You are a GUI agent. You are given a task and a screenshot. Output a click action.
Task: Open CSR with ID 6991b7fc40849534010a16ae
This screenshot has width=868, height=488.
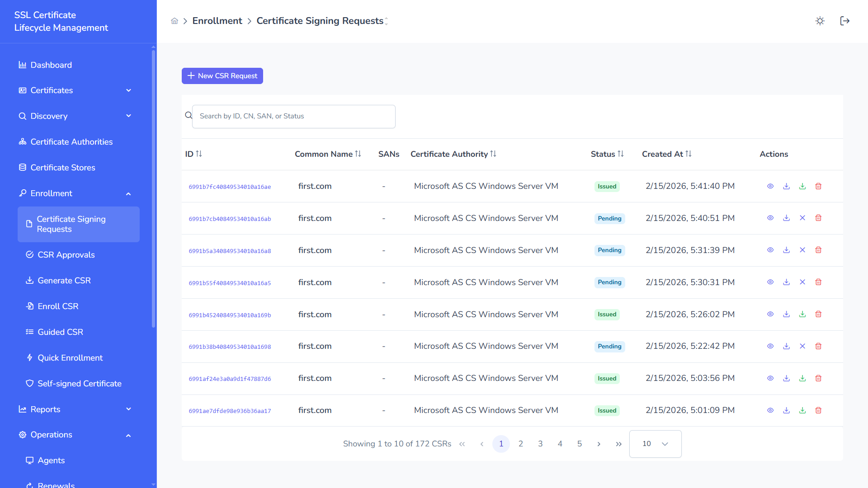[x=230, y=186]
